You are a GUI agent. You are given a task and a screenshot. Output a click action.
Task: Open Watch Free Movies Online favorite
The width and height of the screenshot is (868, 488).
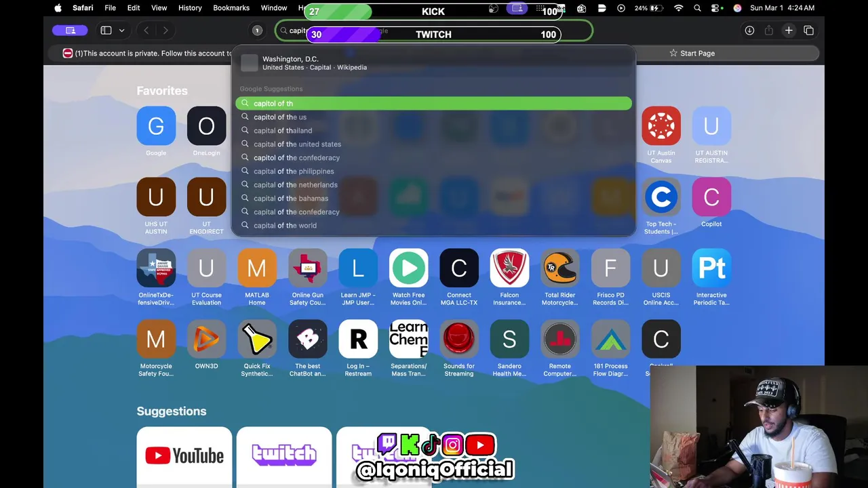(408, 268)
